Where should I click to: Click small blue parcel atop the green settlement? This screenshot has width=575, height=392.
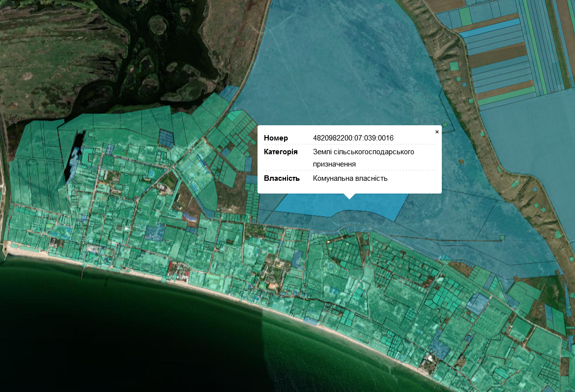point(229,92)
